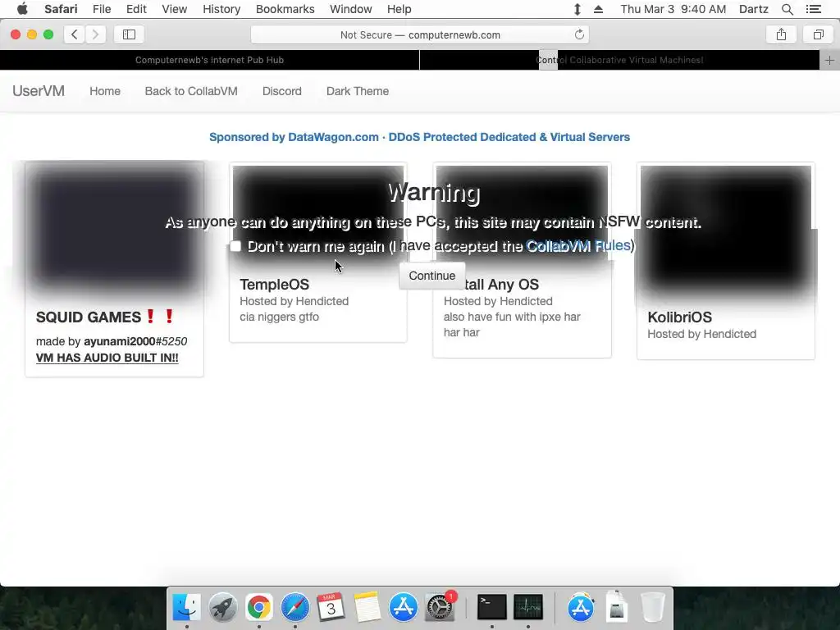The image size is (840, 630).
Task: Open the TempleOS VM thumbnail
Action: coord(317,214)
